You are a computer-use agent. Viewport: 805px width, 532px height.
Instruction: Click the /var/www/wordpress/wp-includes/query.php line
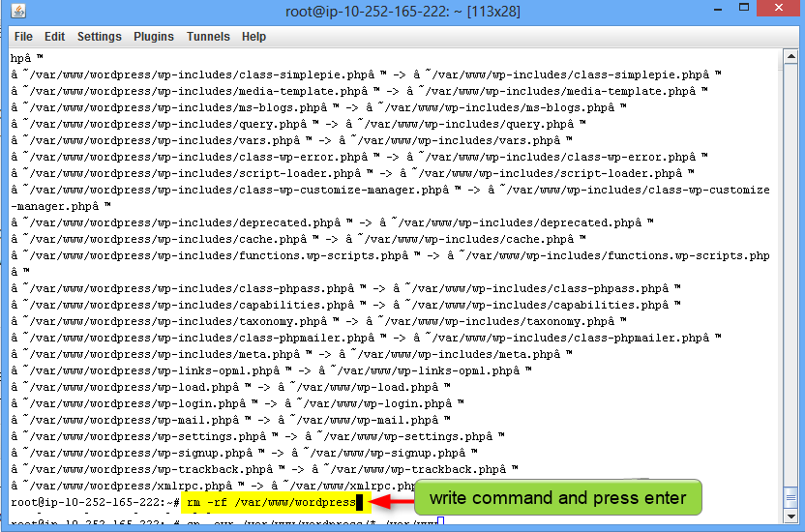click(x=298, y=124)
